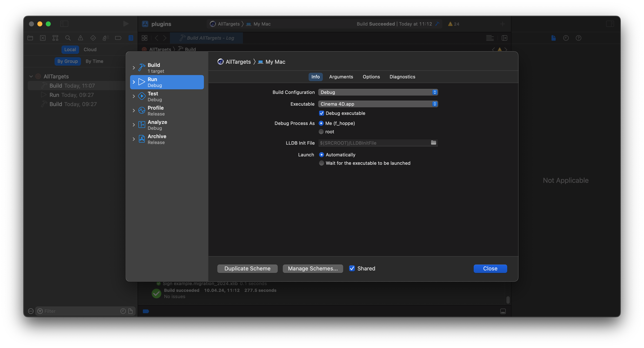The height and width of the screenshot is (348, 644).
Task: Open the Report navigator icon
Action: click(x=131, y=38)
